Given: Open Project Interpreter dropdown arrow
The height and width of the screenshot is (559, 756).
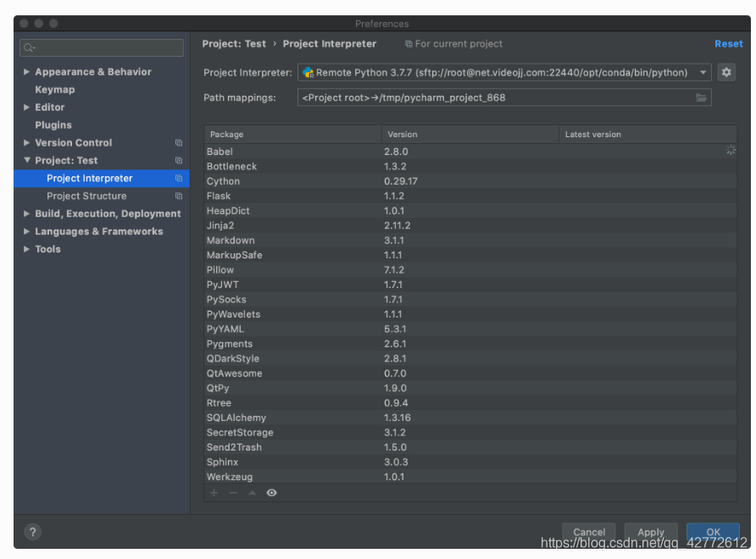Looking at the screenshot, I should (703, 73).
